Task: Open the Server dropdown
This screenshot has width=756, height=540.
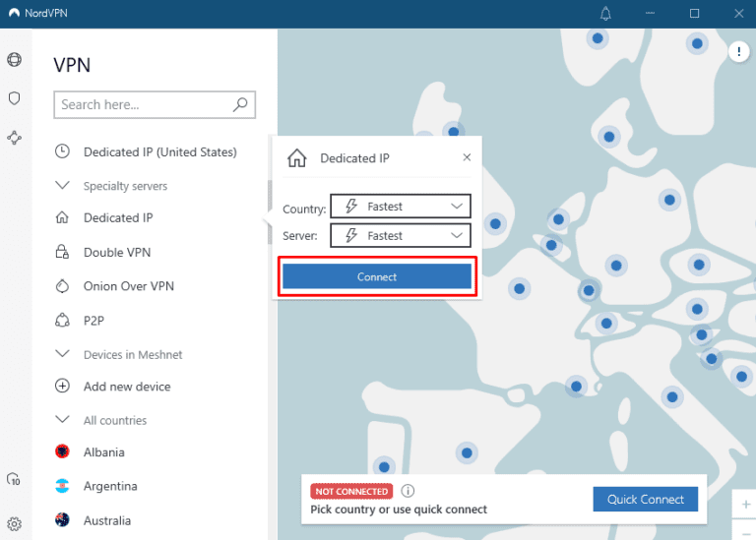Action: pos(400,236)
